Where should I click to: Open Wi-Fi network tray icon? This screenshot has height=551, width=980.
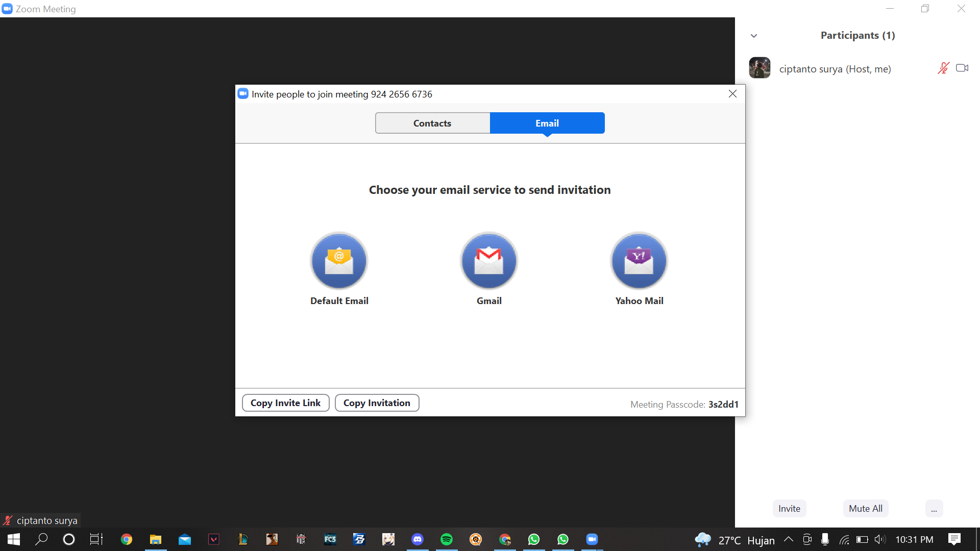844,539
